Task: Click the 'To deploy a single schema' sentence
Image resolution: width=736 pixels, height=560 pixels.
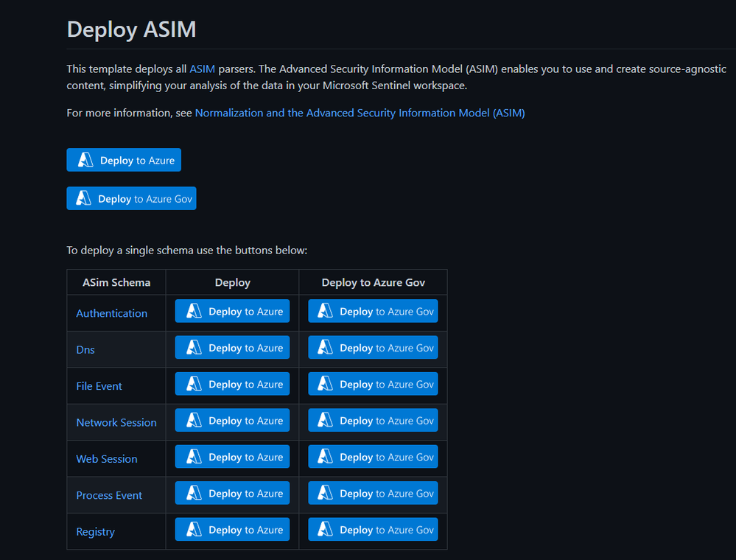Action: click(x=187, y=251)
